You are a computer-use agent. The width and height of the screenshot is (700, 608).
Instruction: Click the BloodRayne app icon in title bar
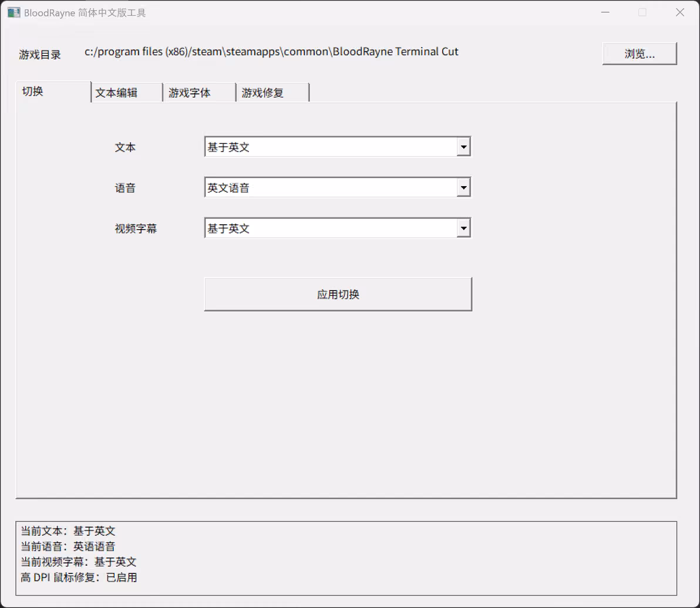14,12
